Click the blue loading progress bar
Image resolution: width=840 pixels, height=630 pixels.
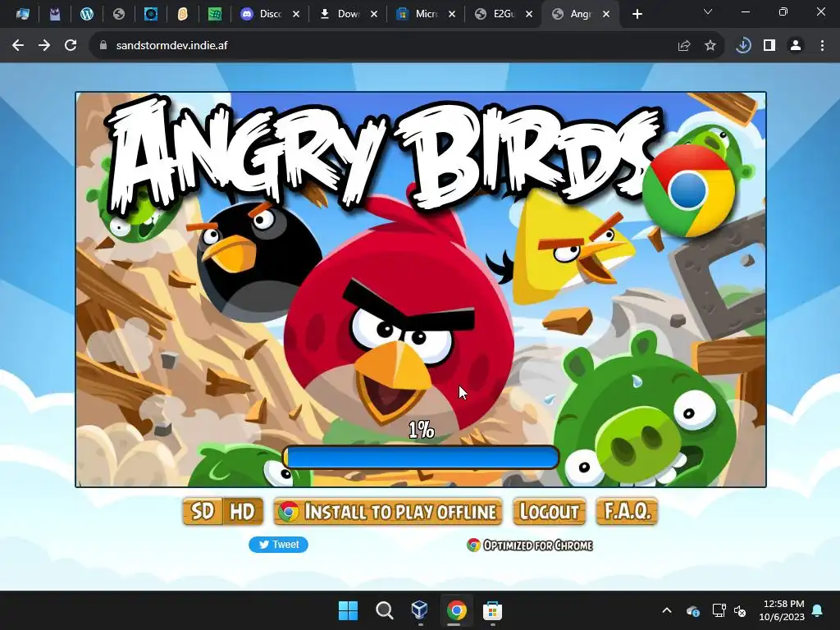[x=421, y=458]
